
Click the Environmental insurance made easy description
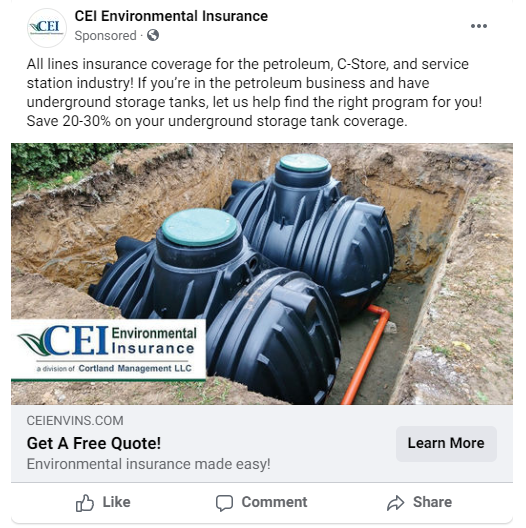click(149, 464)
